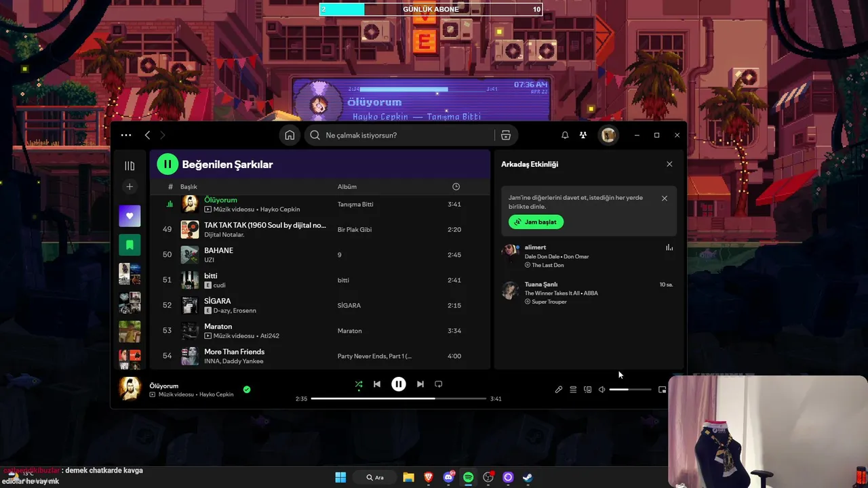Open OBS Studio from the taskbar

pos(488,477)
